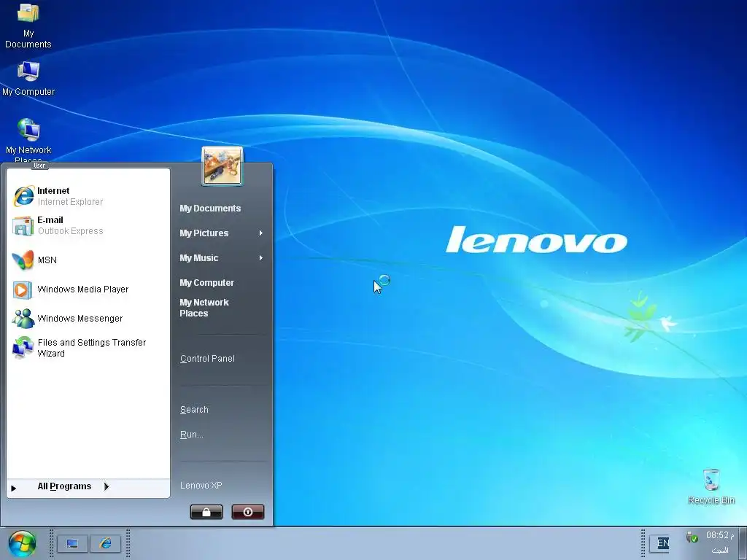The height and width of the screenshot is (560, 747).
Task: Open Control Panel
Action: click(x=207, y=358)
